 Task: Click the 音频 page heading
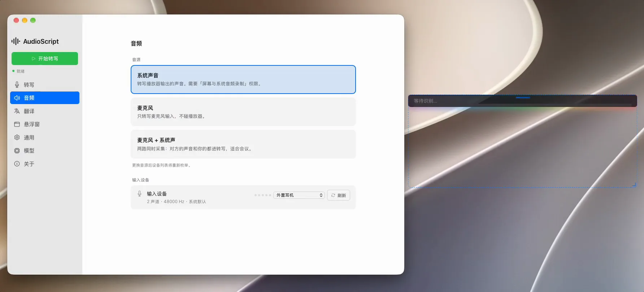[x=136, y=43]
